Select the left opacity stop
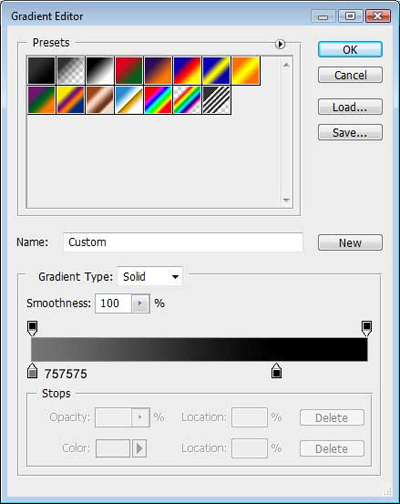Screen dimensions: 400x504 click(x=32, y=328)
